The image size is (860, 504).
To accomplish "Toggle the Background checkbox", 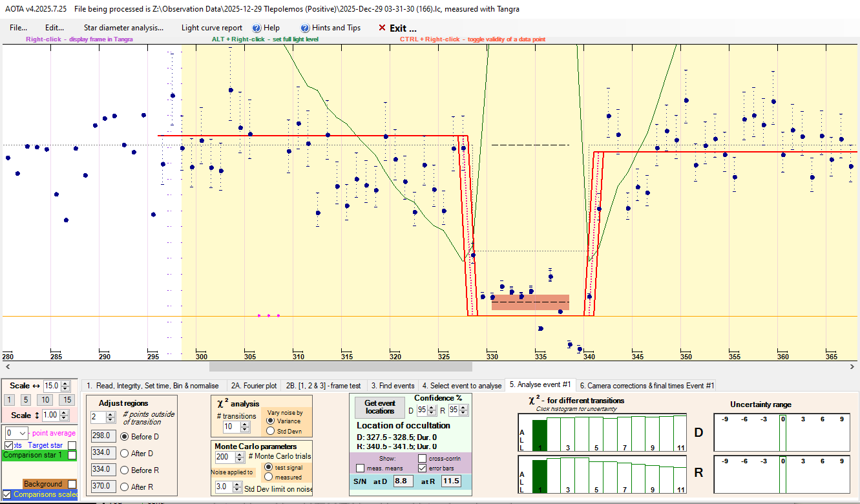I will [x=72, y=484].
